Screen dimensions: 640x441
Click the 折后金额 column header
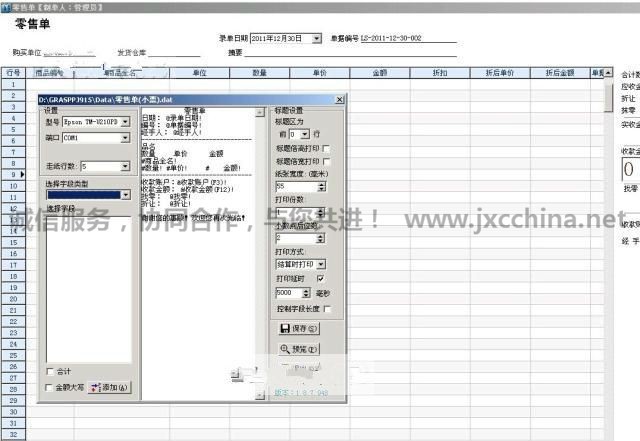[560, 73]
